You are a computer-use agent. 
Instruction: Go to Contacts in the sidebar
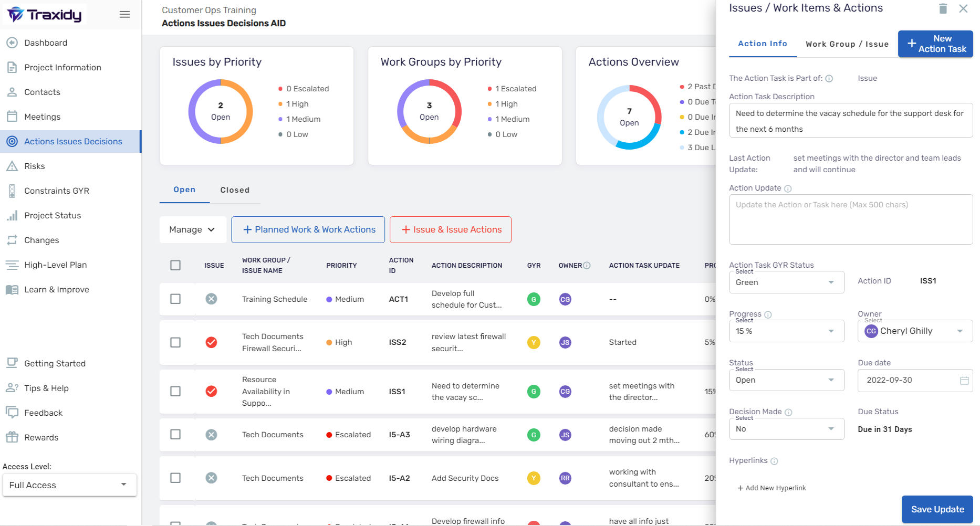pos(42,92)
